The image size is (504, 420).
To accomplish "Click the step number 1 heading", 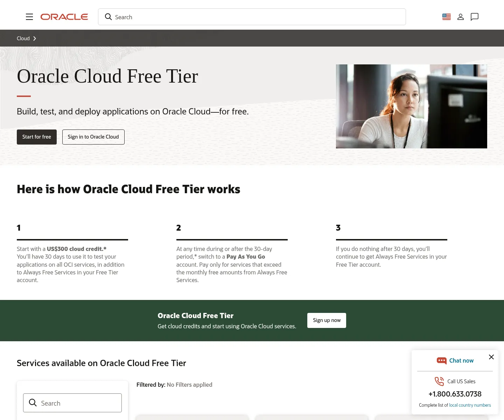I will click(19, 228).
